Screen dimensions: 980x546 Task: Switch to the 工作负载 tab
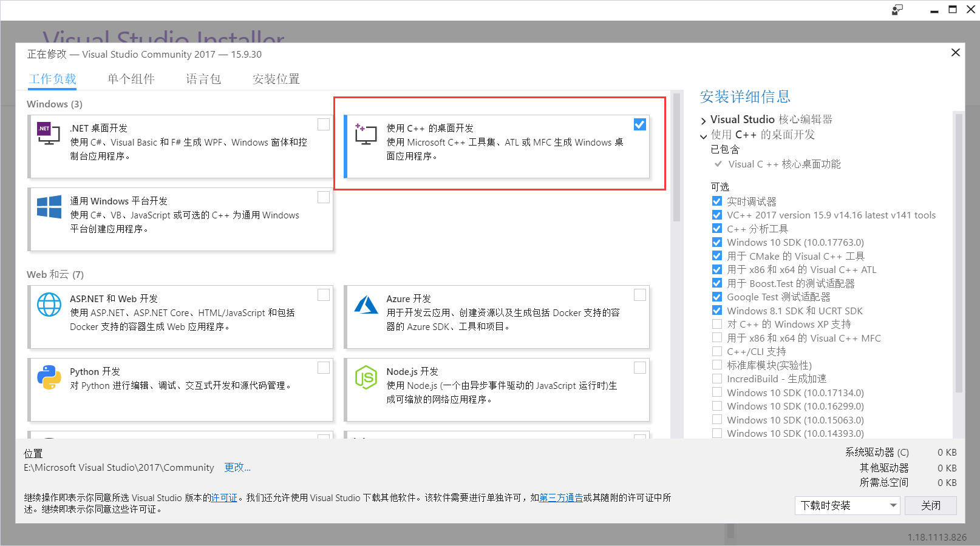[x=53, y=79]
